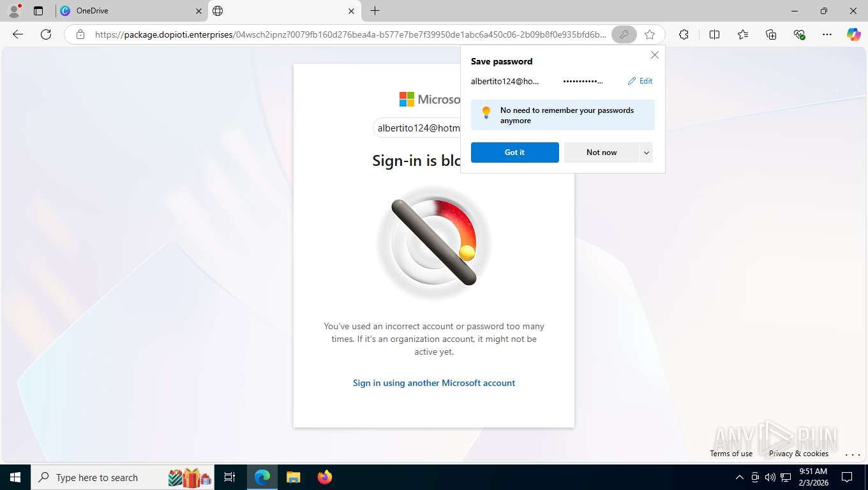
Task: Edit the saved password credentials
Action: 640,81
